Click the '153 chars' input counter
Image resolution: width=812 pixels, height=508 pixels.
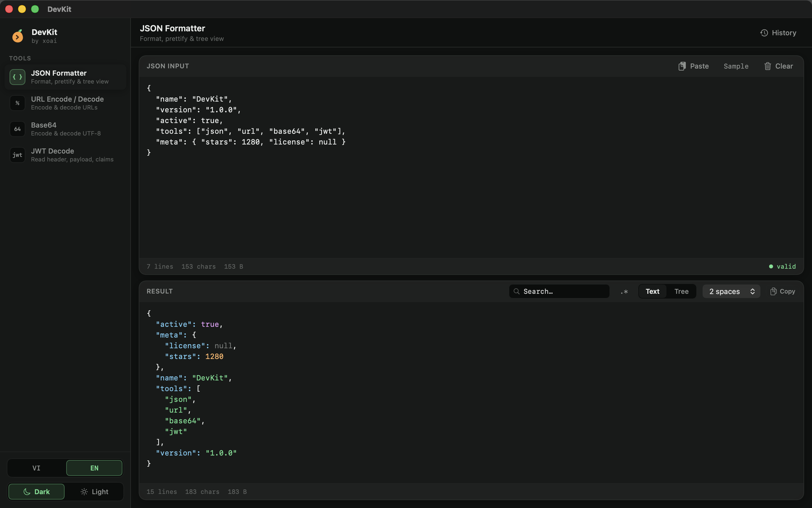[x=199, y=266]
